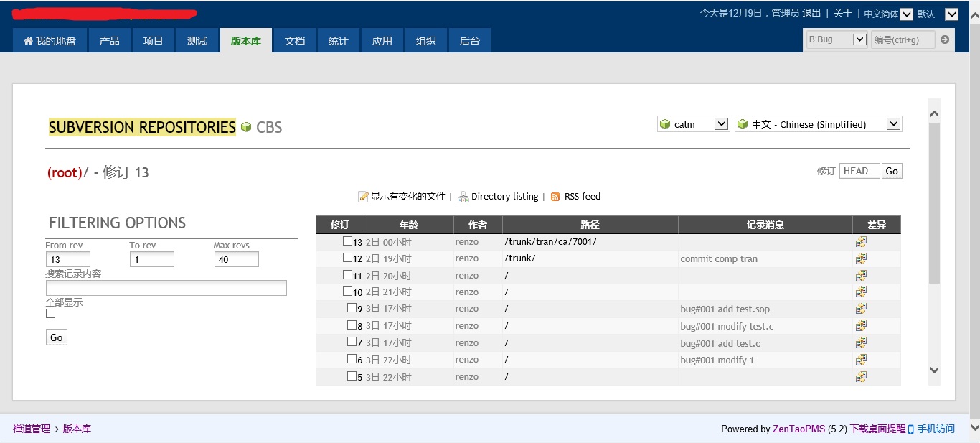This screenshot has height=443, width=980.
Task: Tick checkbox for revision 8
Action: point(352,325)
